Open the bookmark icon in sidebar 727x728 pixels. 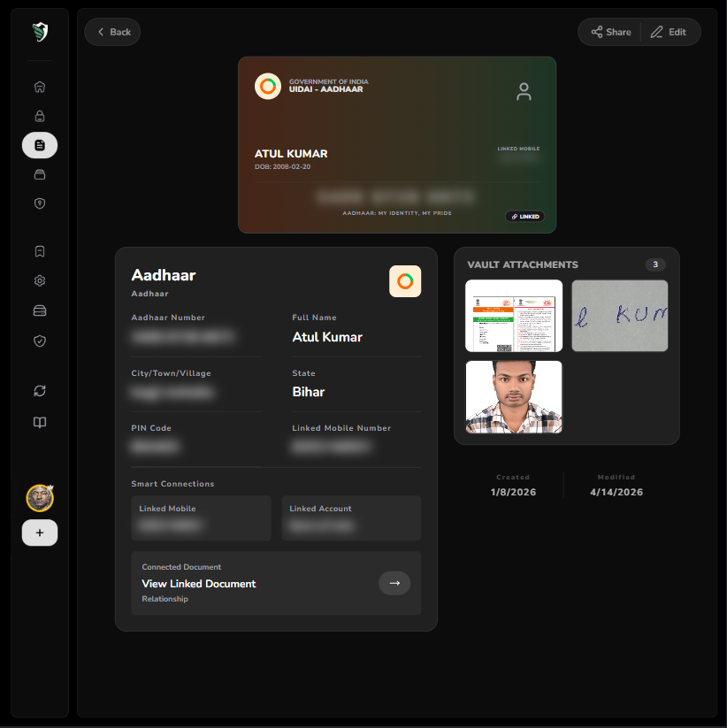(40, 251)
